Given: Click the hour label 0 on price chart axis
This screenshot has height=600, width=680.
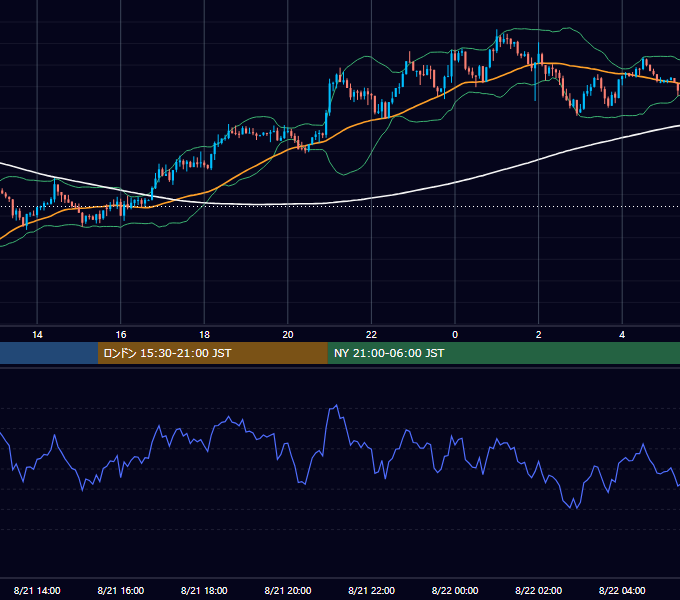Looking at the screenshot, I should pos(455,335).
